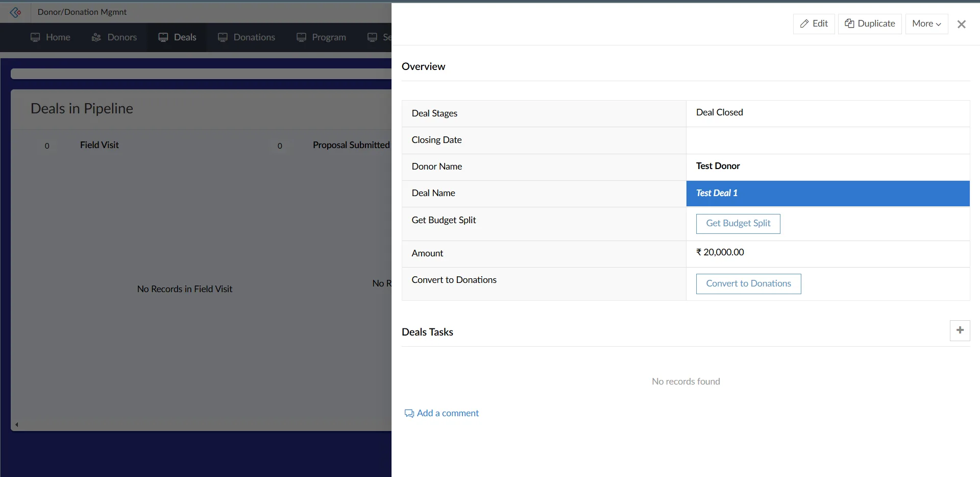The image size is (980, 477).
Task: Click the Amount field label
Action: tap(427, 253)
